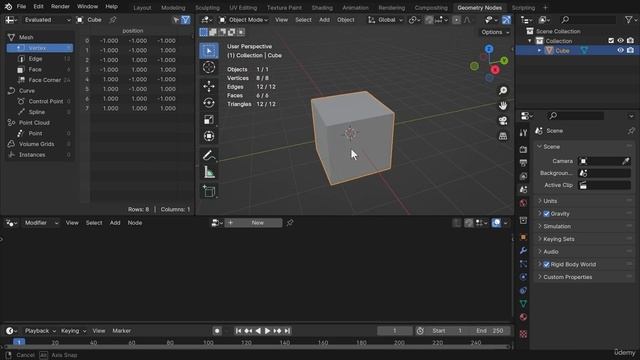This screenshot has height=360, width=640.
Task: Expand the Keying Sets panel
Action: pyautogui.click(x=558, y=239)
